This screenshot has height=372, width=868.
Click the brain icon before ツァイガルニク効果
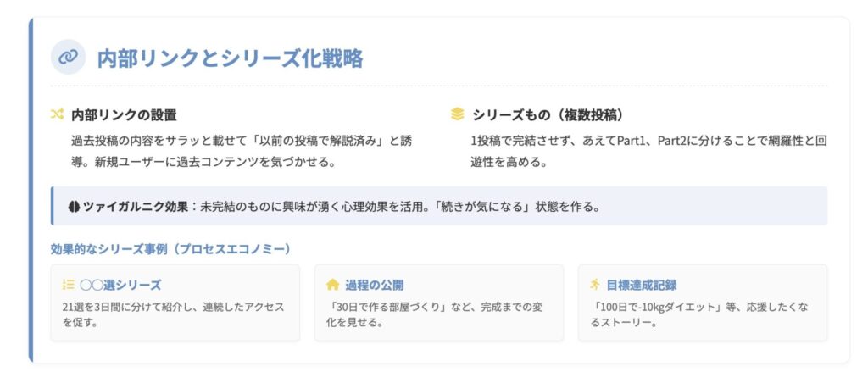[73, 206]
